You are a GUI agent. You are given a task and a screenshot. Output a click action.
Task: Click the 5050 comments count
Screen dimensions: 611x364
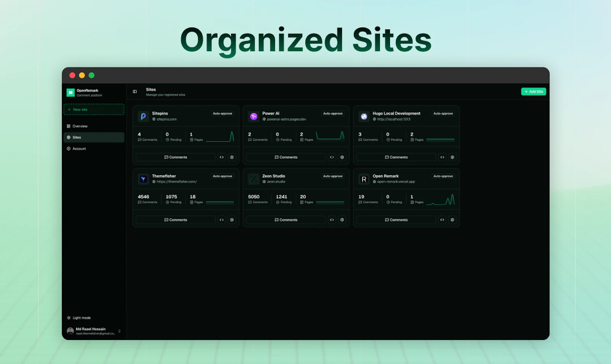[254, 197]
